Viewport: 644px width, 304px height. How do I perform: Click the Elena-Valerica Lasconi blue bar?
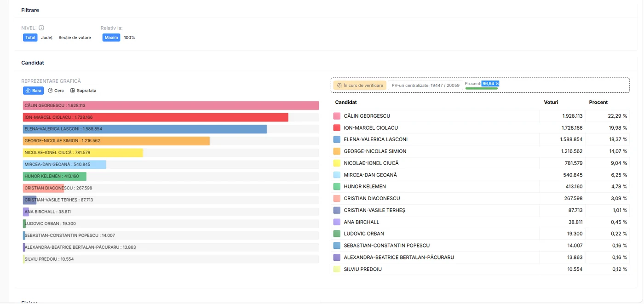(x=145, y=129)
